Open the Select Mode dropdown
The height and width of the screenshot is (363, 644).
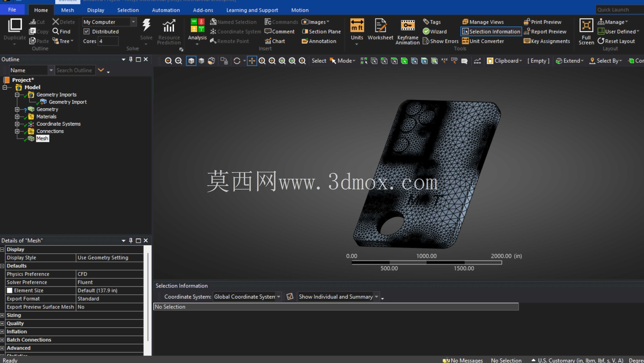[x=342, y=61]
